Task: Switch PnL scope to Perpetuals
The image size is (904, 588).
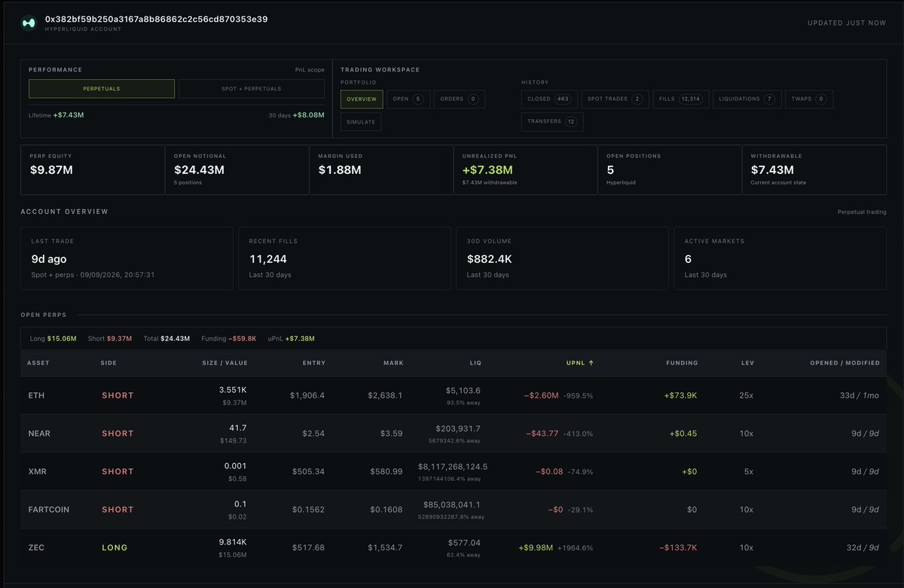Action: point(102,89)
